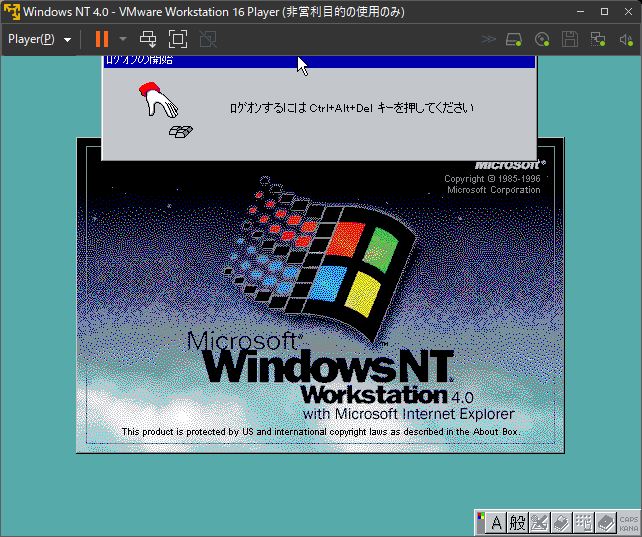Click the floppy drive device icon

pyautogui.click(x=570, y=39)
